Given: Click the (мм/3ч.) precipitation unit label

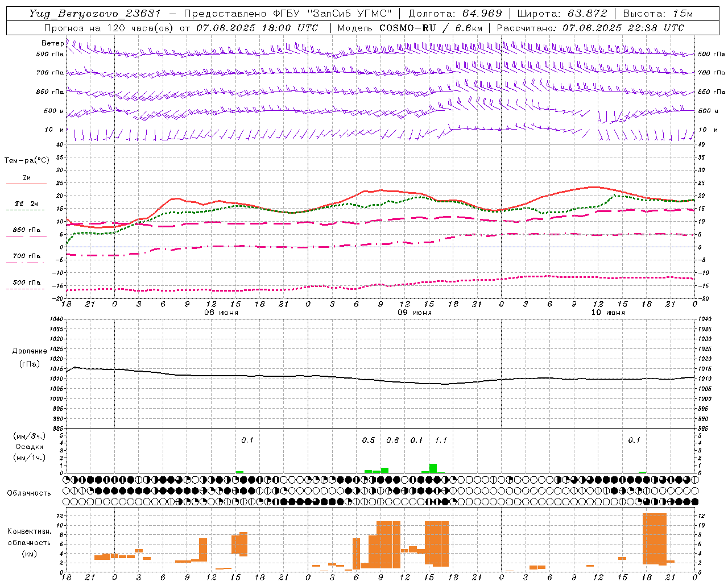Looking at the screenshot, I should tap(30, 436).
